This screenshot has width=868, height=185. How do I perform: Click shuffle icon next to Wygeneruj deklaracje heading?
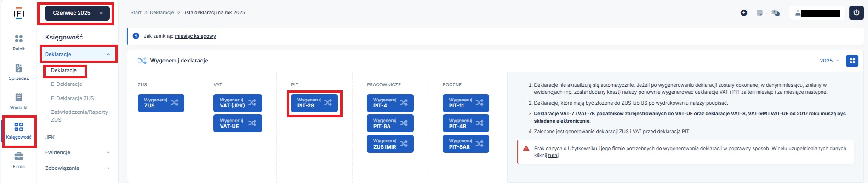tap(143, 61)
